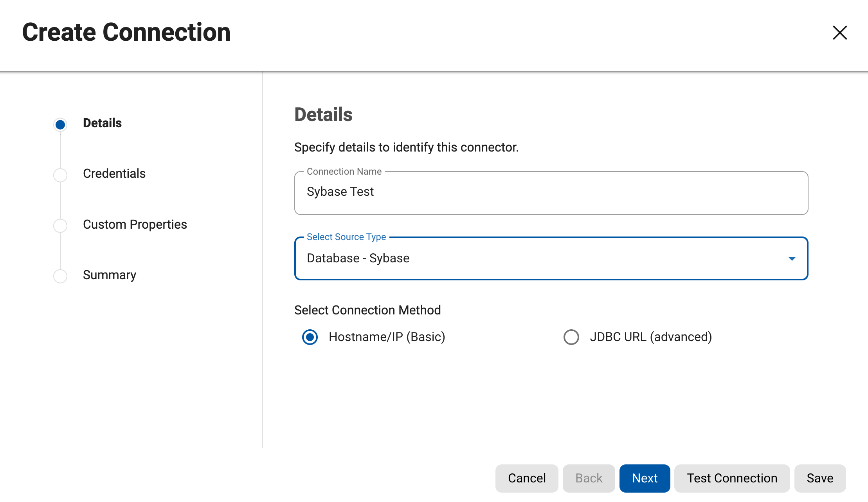Click the Select Source Type field label

346,237
